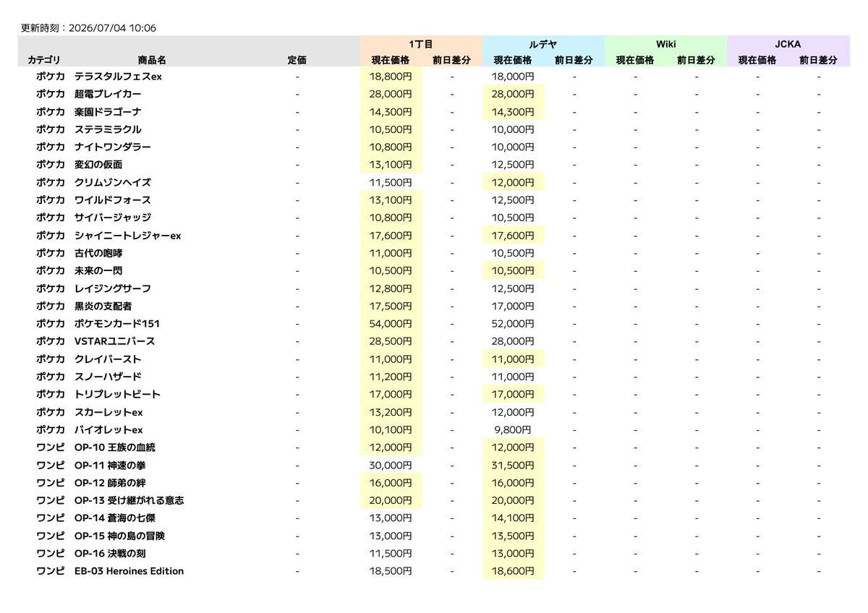The height and width of the screenshot is (613, 868).
Task: Select product name 黒炎の支配者
Action: (103, 306)
